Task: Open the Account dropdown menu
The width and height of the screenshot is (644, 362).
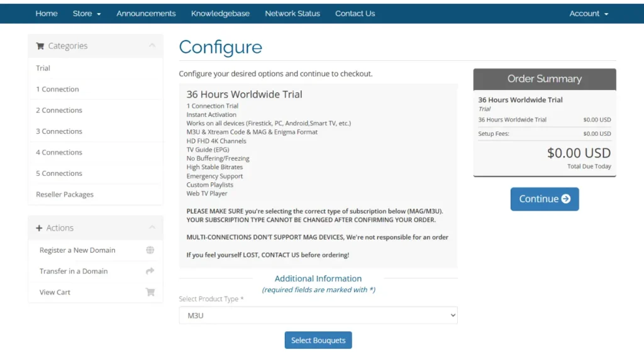Action: pos(589,14)
